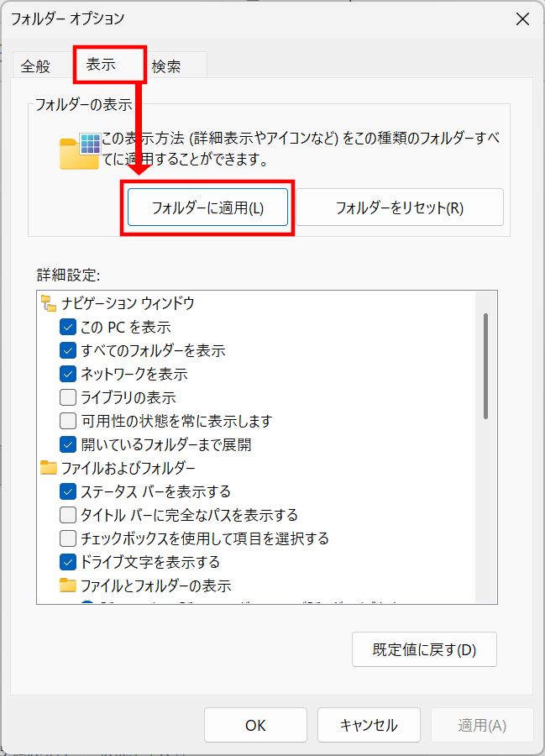This screenshot has width=545, height=756.
Task: Click the 詳細設定: label text
Action: (68, 276)
